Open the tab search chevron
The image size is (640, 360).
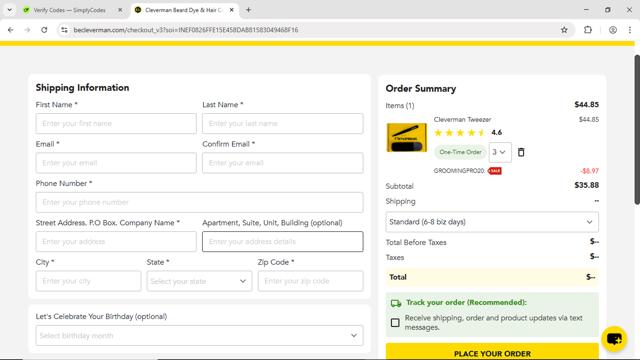[9, 10]
